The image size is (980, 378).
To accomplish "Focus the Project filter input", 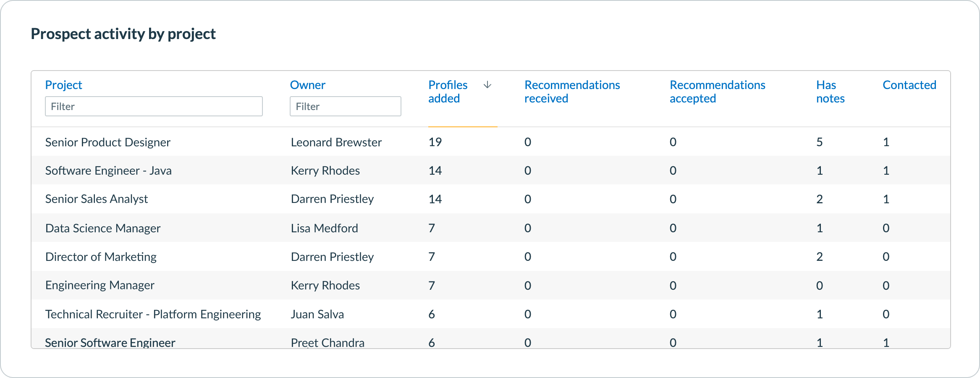I will pos(154,107).
